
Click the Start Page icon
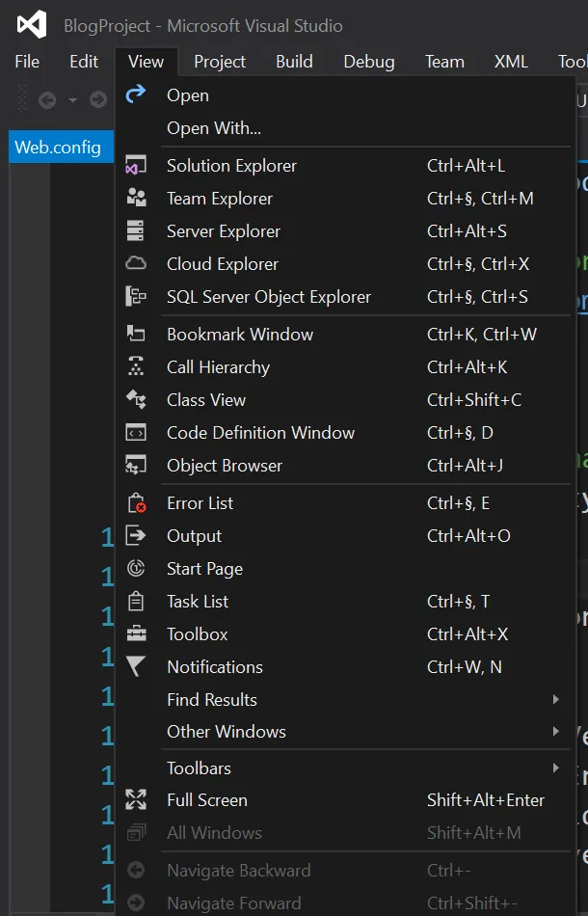(136, 568)
